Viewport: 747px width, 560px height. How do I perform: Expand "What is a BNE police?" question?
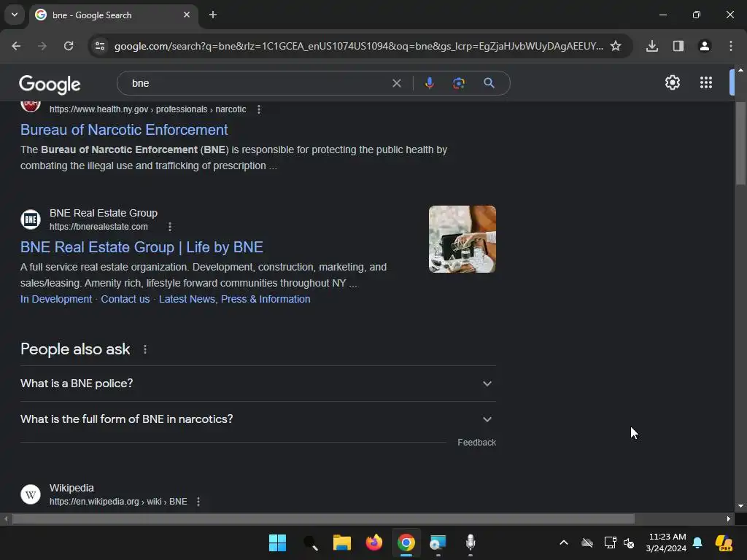coord(258,384)
